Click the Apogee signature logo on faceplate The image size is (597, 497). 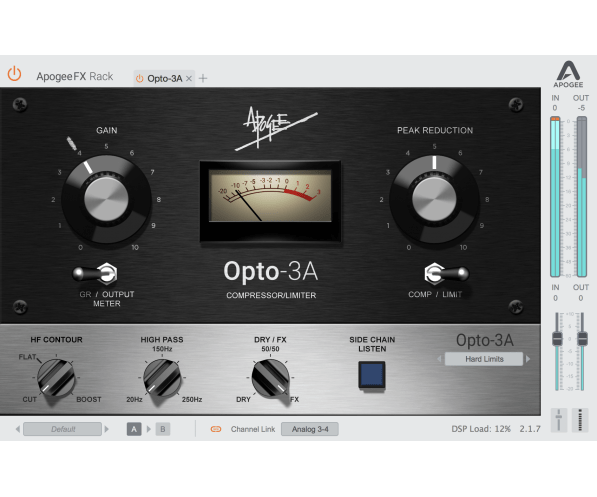tap(276, 128)
